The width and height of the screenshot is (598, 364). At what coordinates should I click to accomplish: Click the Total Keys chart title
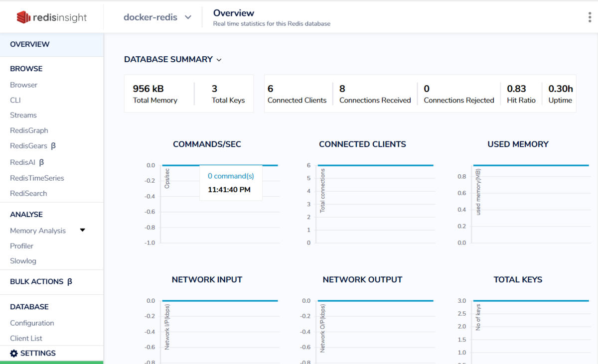click(x=518, y=280)
